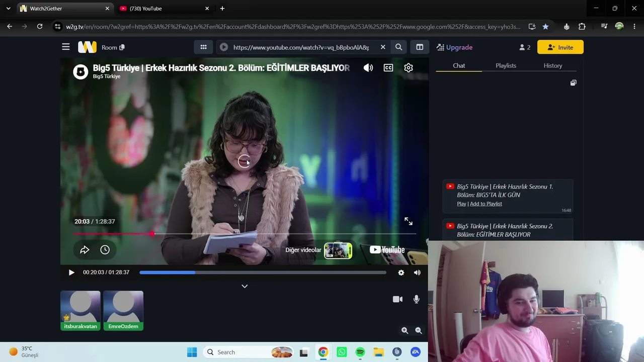
Task: Click the yellow Invite button
Action: click(560, 47)
